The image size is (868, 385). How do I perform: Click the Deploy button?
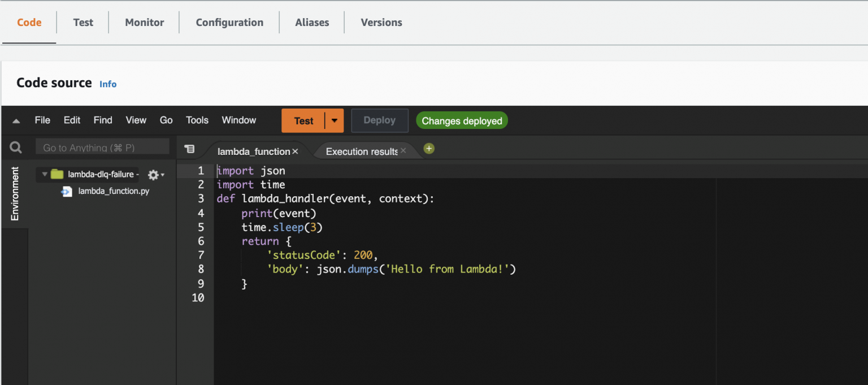(x=379, y=120)
